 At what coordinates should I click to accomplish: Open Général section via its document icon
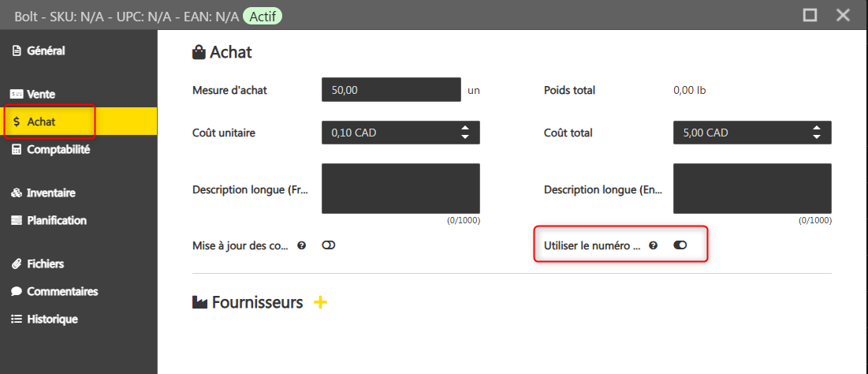[16, 51]
